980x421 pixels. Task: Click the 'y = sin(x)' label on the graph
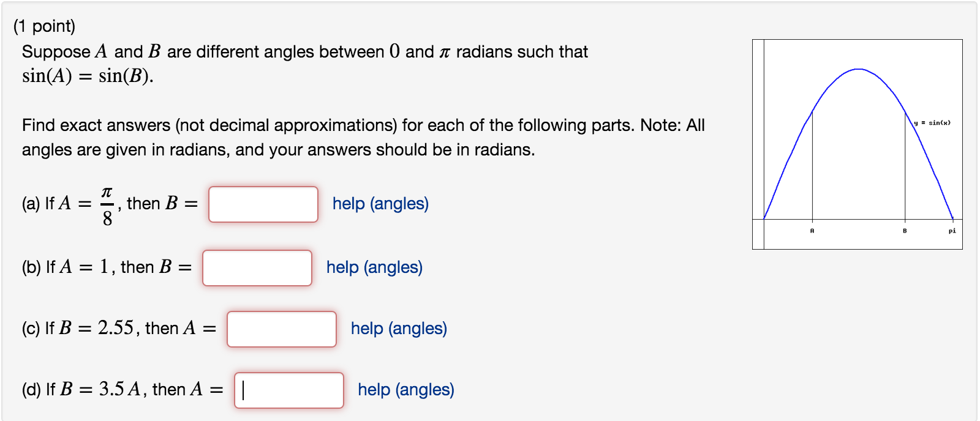tap(932, 123)
